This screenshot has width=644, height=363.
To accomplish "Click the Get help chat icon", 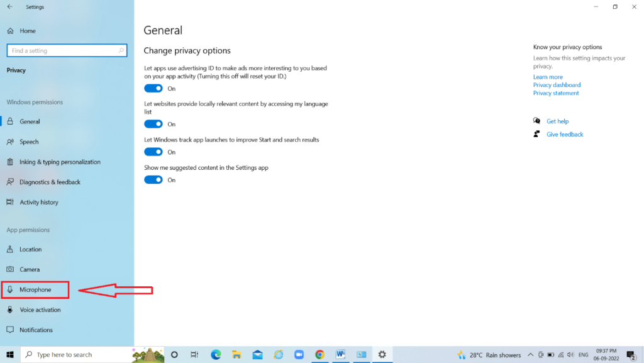I will point(536,121).
